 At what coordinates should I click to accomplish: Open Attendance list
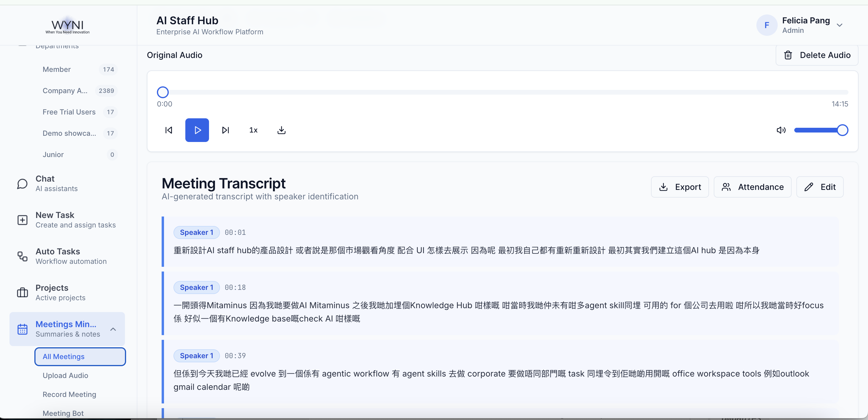click(x=753, y=187)
